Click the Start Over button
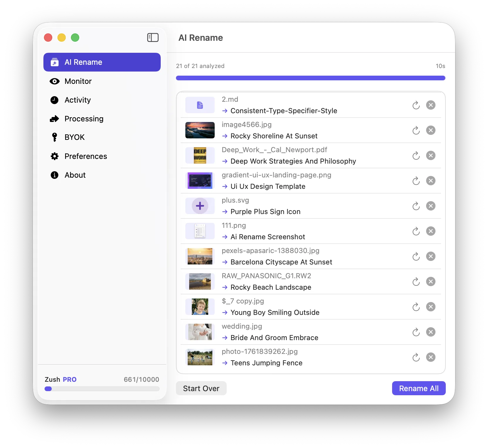The height and width of the screenshot is (448, 488). pos(201,388)
